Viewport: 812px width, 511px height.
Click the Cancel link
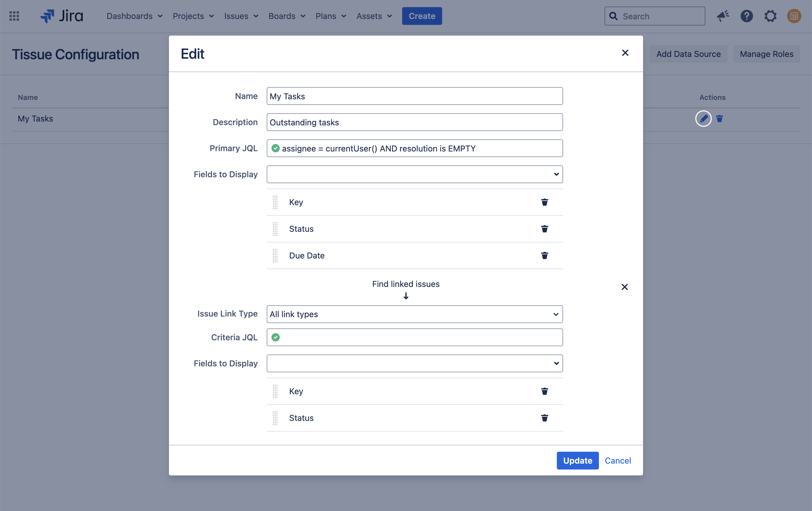(x=617, y=460)
